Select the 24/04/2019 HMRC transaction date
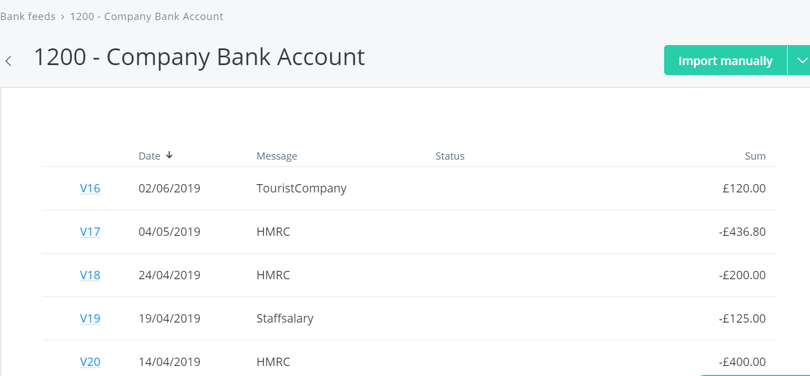810x376 pixels. click(169, 275)
